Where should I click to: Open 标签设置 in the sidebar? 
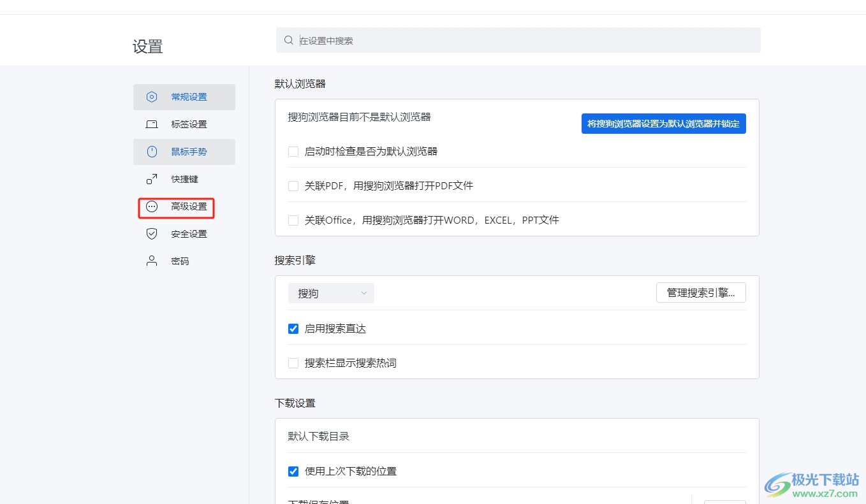[x=184, y=124]
